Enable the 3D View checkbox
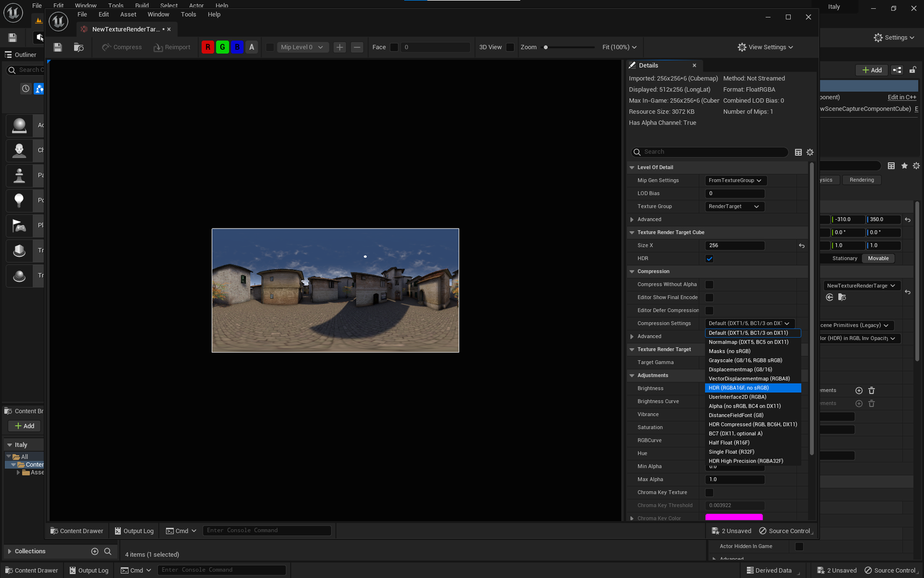Screen dimensions: 924x578 pos(510,47)
